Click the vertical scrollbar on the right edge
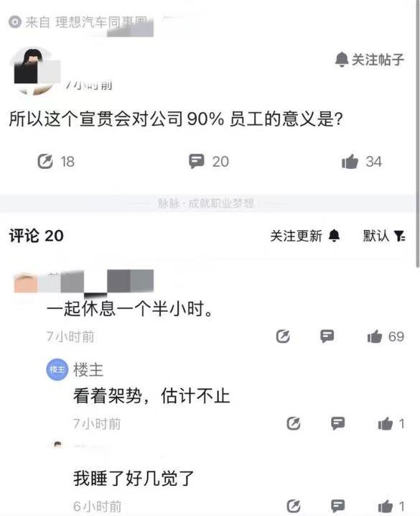 pyautogui.click(x=417, y=133)
